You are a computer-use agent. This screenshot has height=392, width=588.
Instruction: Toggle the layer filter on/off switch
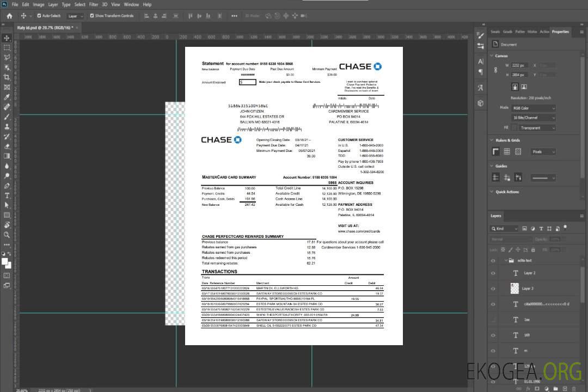coord(565,228)
